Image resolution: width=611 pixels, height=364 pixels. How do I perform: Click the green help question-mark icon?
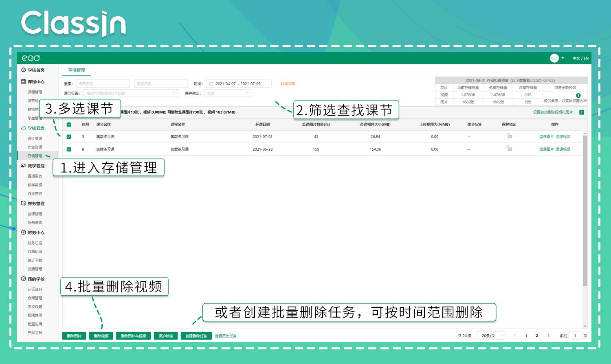[582, 112]
